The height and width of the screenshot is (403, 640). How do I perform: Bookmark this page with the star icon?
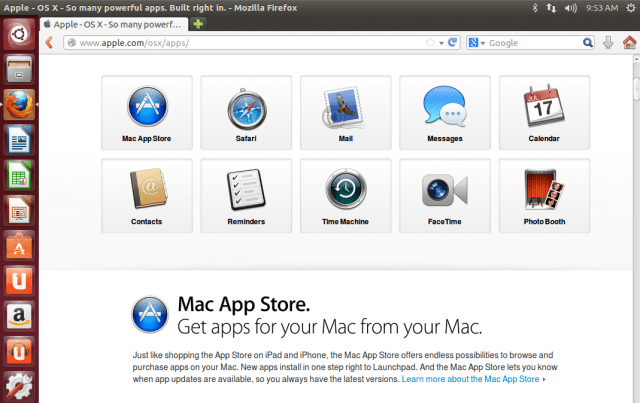(430, 42)
